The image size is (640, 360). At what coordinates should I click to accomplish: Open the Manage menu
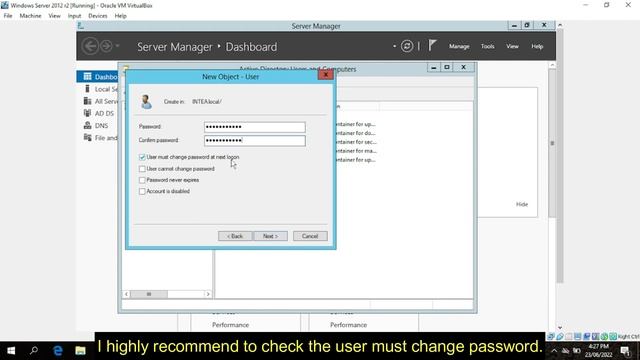coord(459,47)
